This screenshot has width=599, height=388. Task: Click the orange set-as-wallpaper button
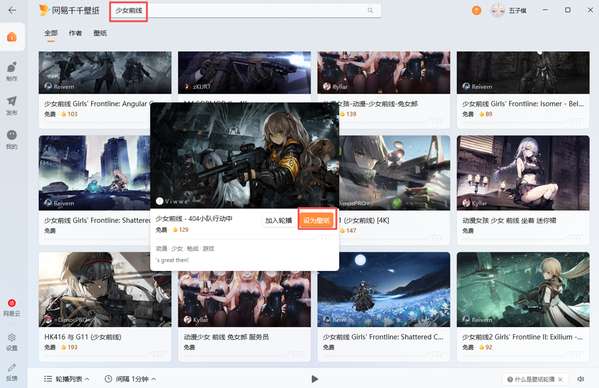317,220
